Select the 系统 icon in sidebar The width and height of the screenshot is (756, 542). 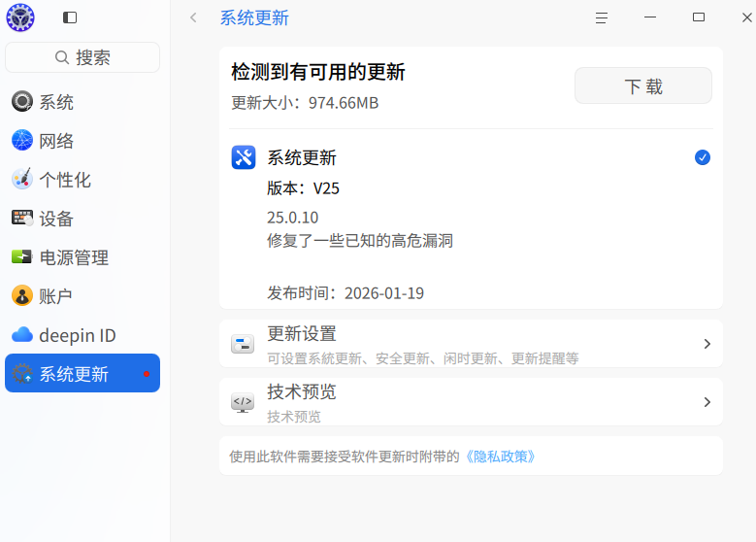point(22,101)
